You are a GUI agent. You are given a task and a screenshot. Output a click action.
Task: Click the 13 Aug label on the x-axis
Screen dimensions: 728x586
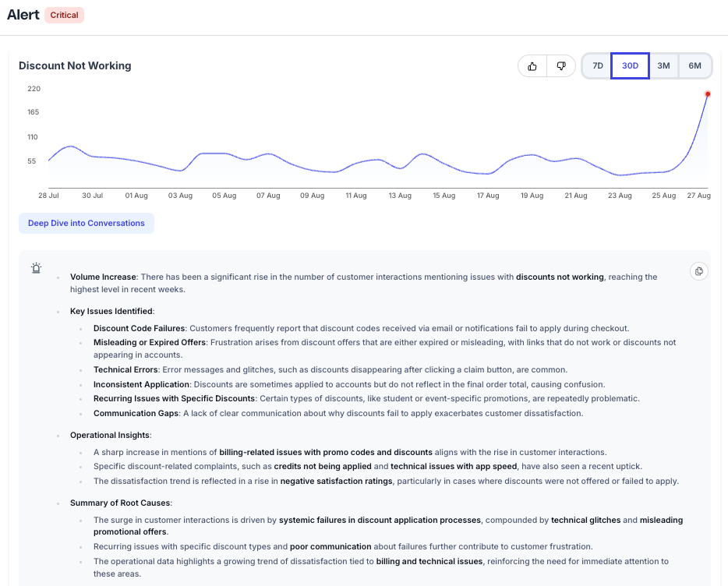(400, 196)
